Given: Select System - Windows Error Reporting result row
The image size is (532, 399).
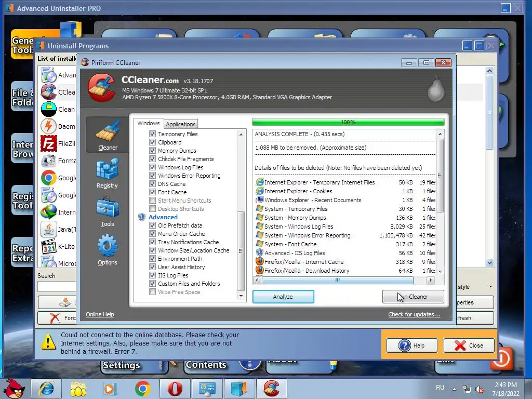Looking at the screenshot, I should point(345,235).
